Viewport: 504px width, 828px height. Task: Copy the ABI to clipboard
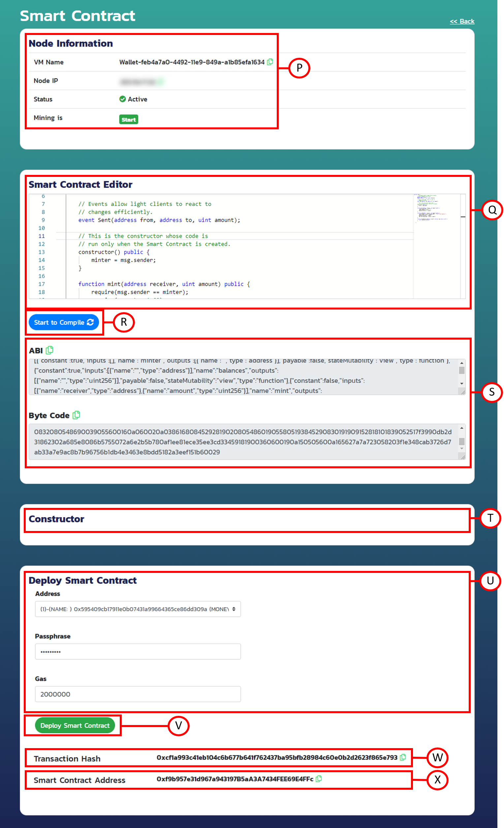50,350
